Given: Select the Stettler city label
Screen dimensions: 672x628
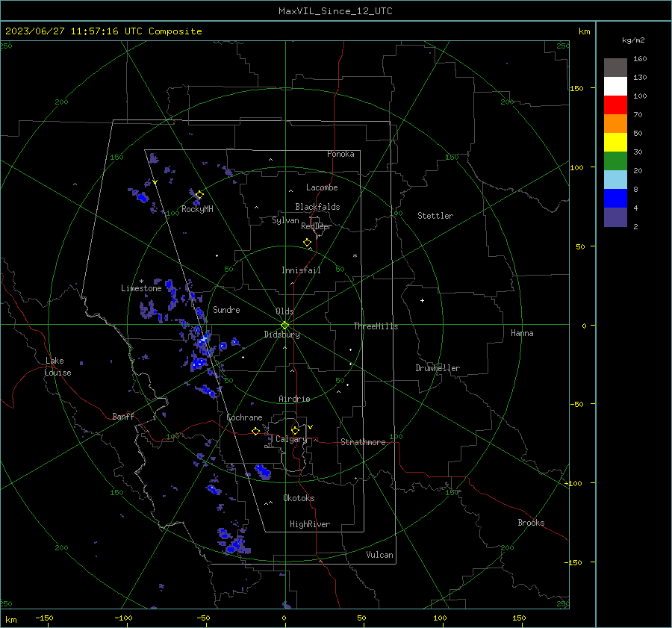Looking at the screenshot, I should click(x=435, y=216).
